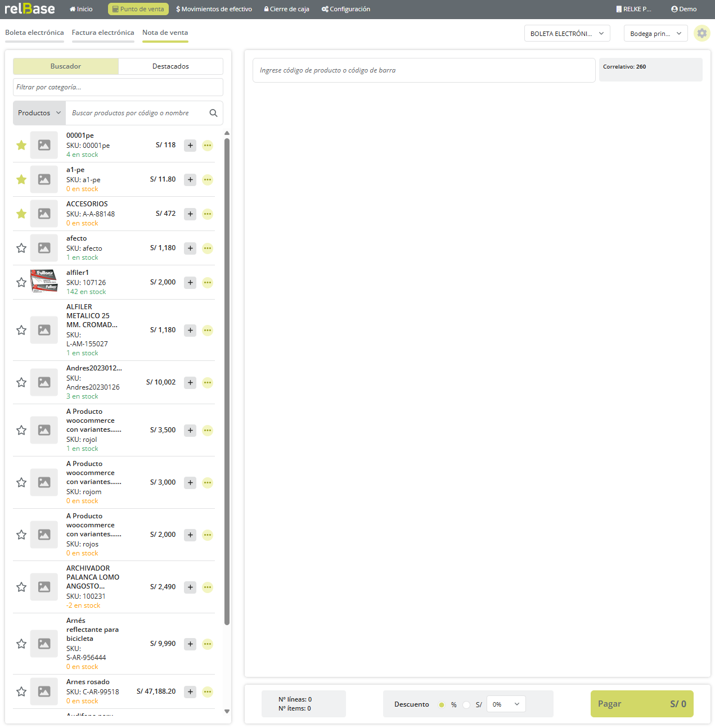Add ARCHIVADOR PALANCA LOMO to sale
The height and width of the screenshot is (728, 715).
190,587
